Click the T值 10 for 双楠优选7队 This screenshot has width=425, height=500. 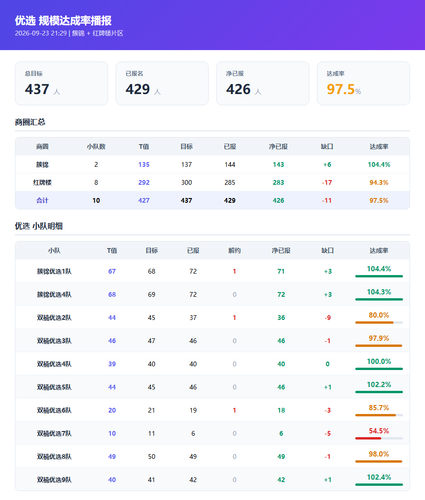pos(112,434)
